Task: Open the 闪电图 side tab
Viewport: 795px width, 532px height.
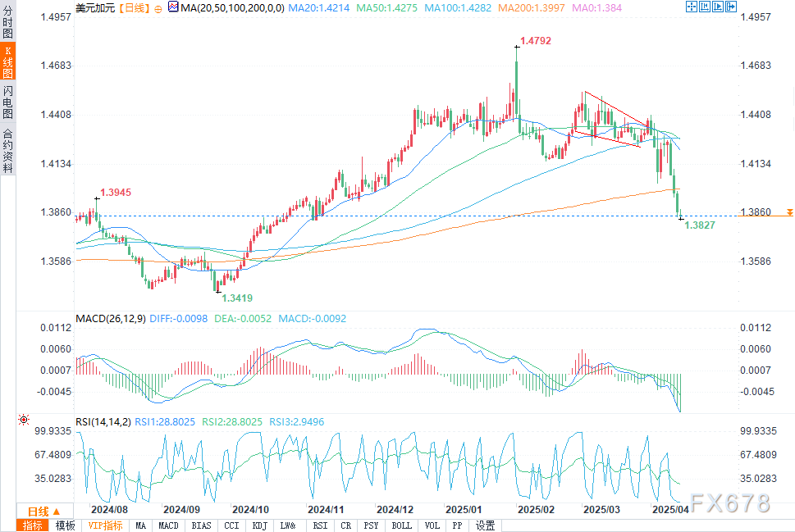Action: (7, 102)
